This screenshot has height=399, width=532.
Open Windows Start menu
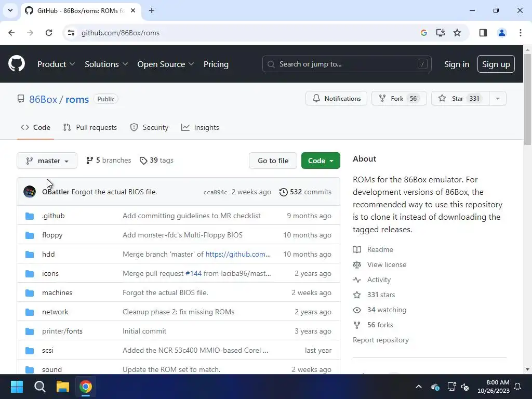(17, 387)
